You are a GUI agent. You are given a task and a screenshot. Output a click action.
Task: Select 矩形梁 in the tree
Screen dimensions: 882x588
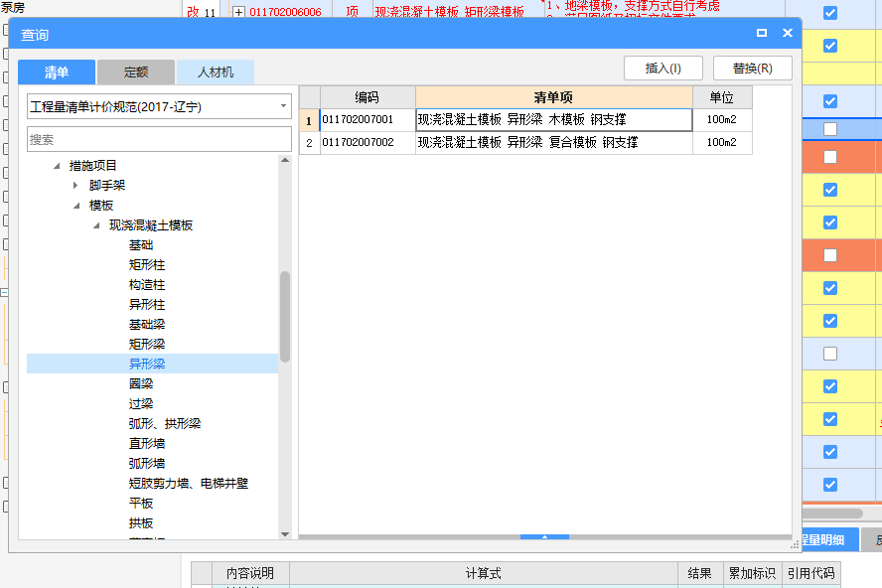coord(147,344)
